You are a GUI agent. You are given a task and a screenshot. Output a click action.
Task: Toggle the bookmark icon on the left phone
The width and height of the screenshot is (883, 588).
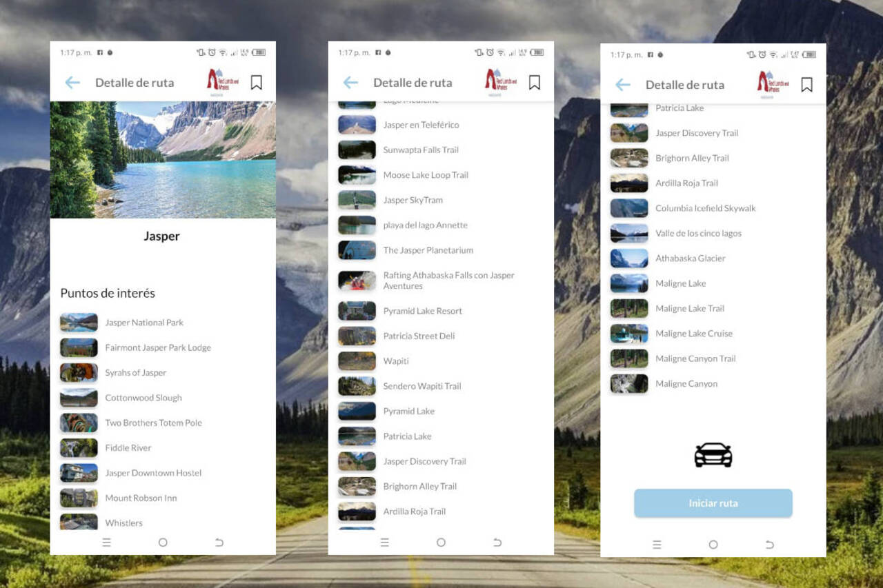(x=256, y=83)
